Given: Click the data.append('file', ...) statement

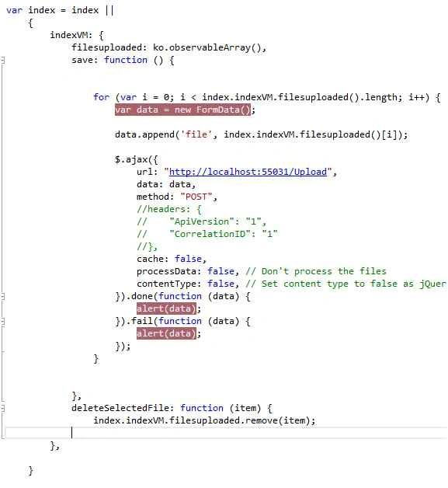Looking at the screenshot, I should click(x=261, y=134).
